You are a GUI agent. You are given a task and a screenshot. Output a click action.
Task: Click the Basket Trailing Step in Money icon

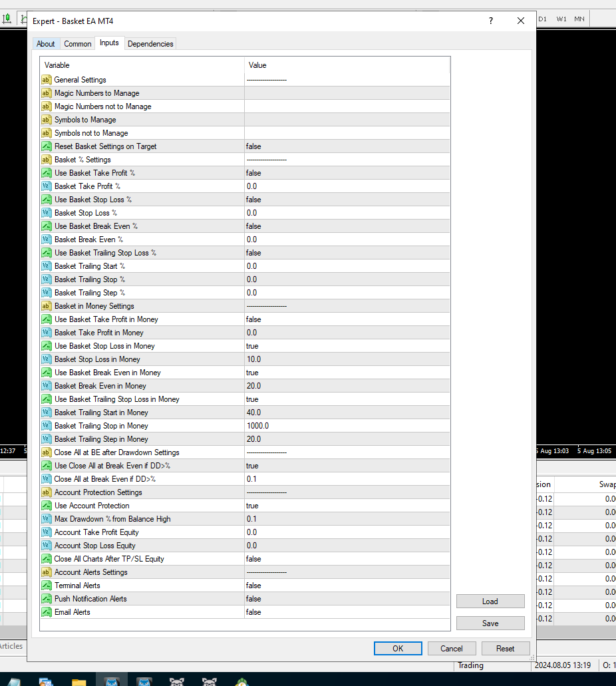pyautogui.click(x=47, y=438)
